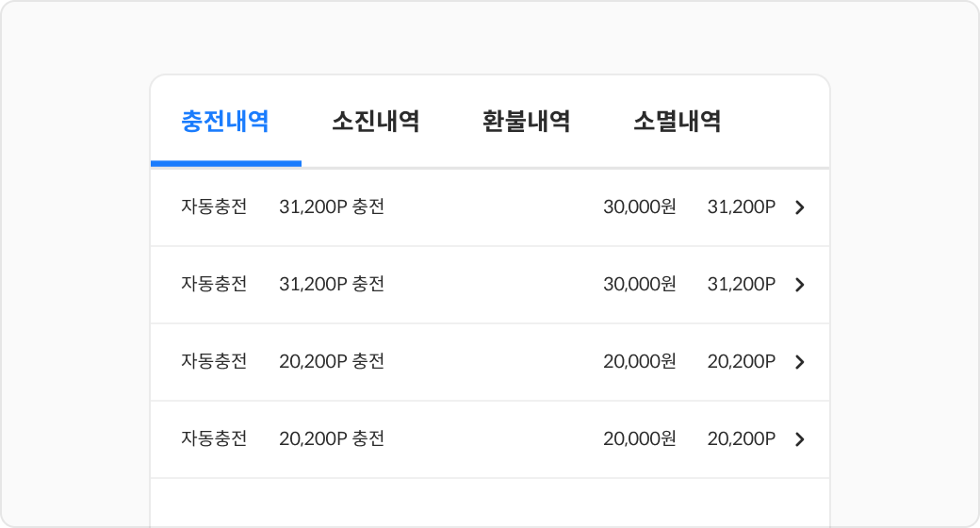
Task: Click the 30,000원 amount in the first row
Action: tap(640, 207)
